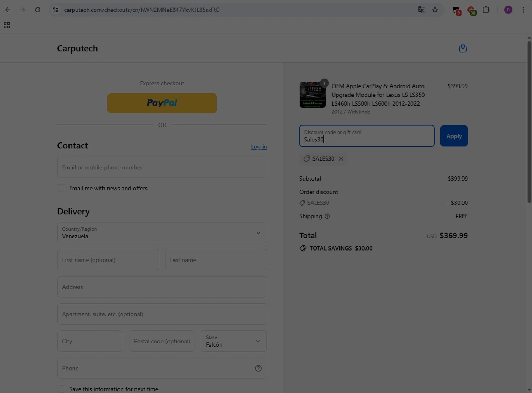Pay with PayPal express checkout
The height and width of the screenshot is (393, 532).
pos(162,103)
